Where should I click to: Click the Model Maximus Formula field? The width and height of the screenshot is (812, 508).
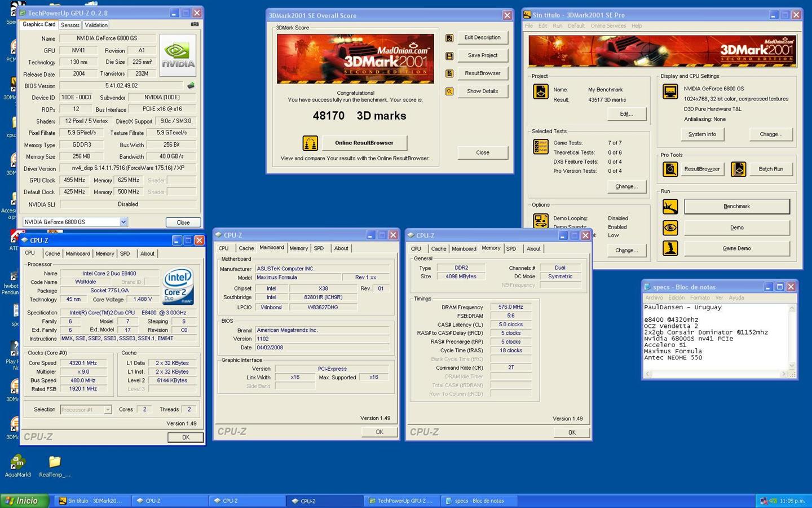[298, 278]
